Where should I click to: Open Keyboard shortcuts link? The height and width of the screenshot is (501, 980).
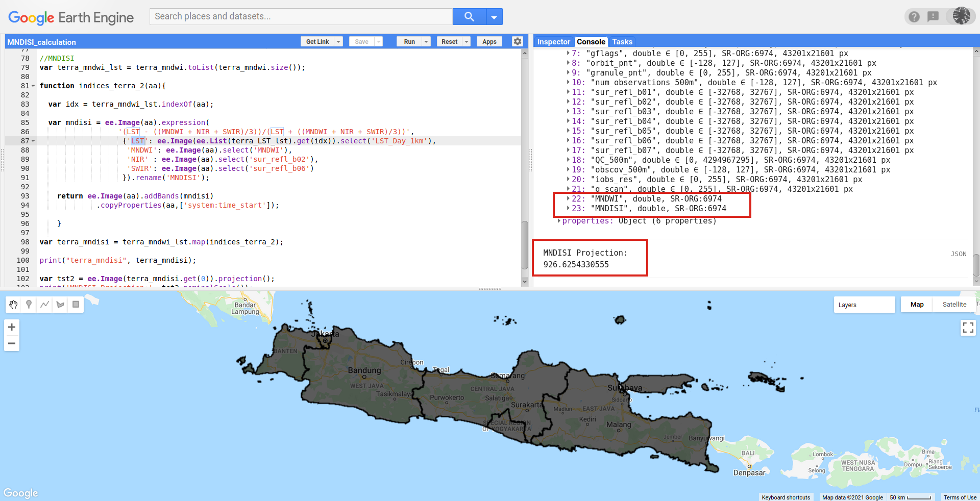(x=786, y=497)
